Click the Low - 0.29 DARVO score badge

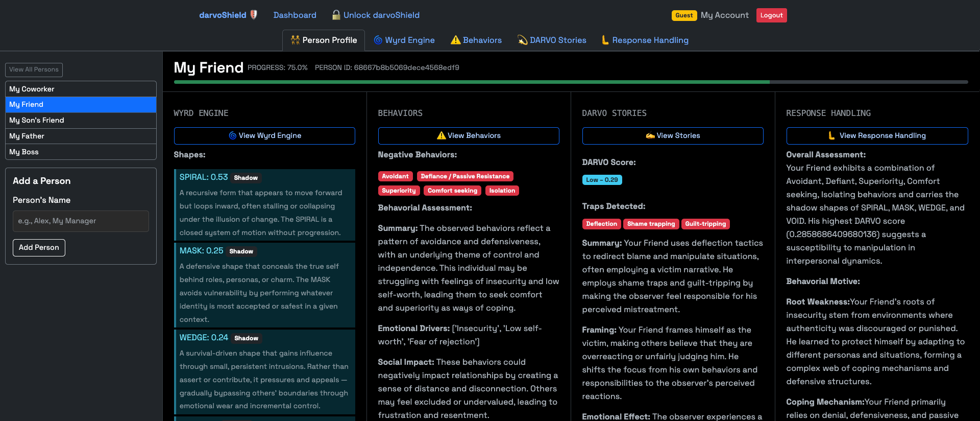coord(602,180)
